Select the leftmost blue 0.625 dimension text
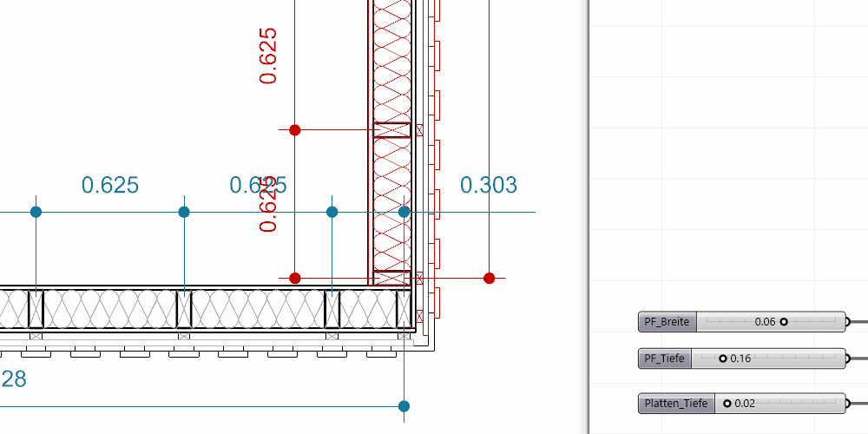868x434 pixels. coord(110,185)
